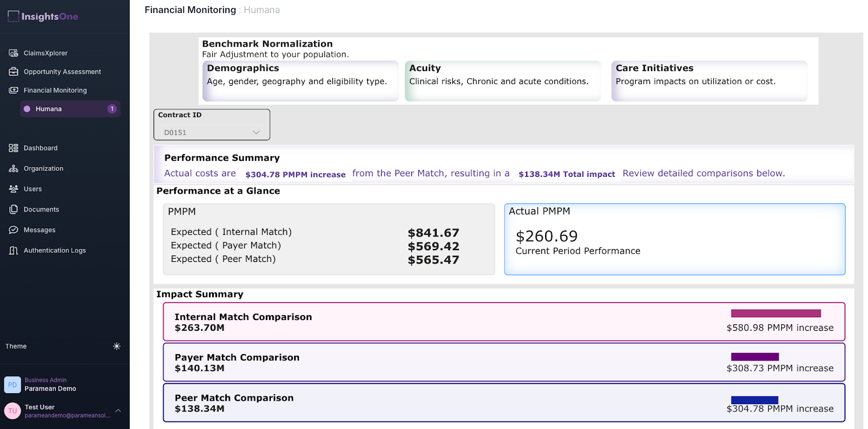868x429 pixels.
Task: Toggle the light/dark theme sun icon
Action: pyautogui.click(x=117, y=346)
